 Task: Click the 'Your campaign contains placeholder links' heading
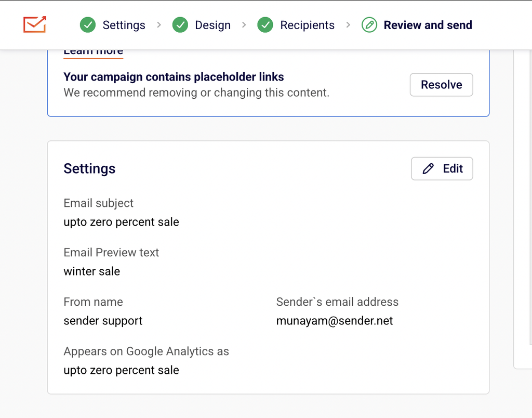coord(174,77)
